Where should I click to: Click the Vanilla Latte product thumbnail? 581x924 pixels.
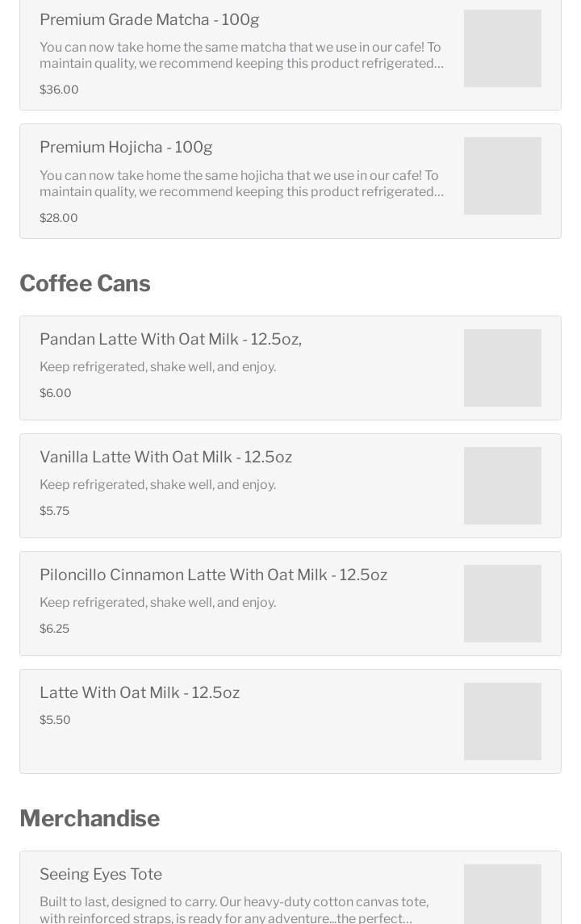tap(502, 486)
